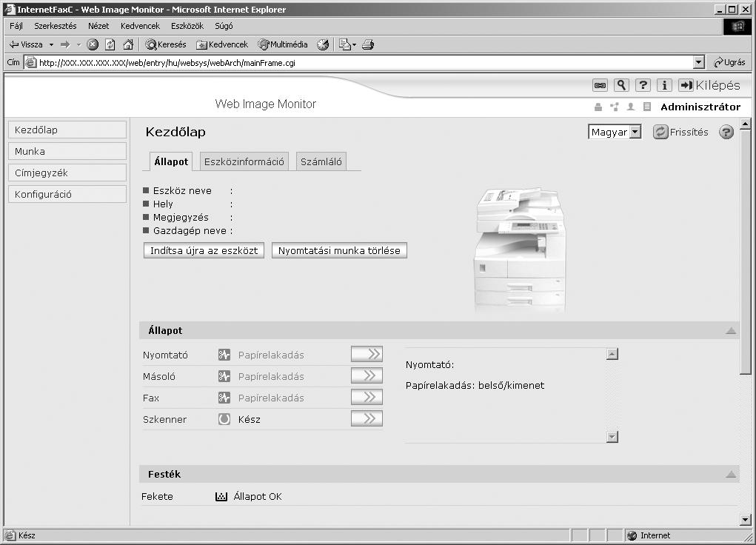756x545 pixels.
Task: Open dropdown arrow beside Edit page icon
Action: coord(355,45)
